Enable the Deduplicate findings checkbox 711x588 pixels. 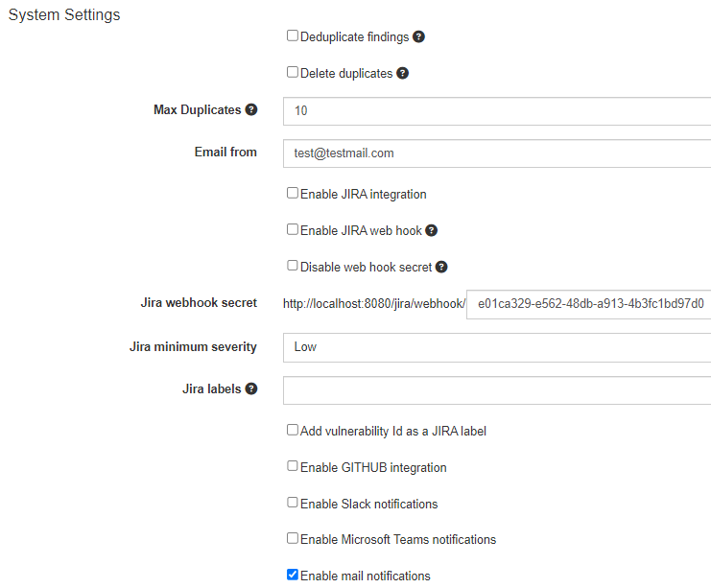pos(293,36)
